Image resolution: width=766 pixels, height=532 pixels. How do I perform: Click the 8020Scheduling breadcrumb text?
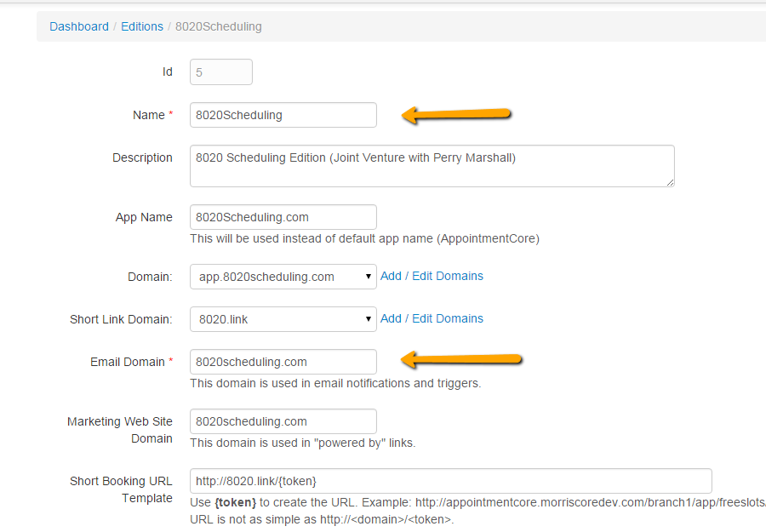[219, 26]
